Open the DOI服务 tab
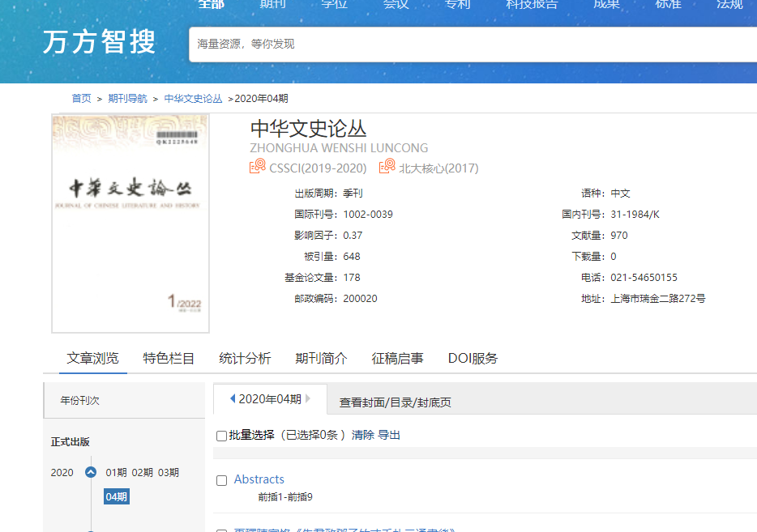757x532 pixels. tap(473, 358)
